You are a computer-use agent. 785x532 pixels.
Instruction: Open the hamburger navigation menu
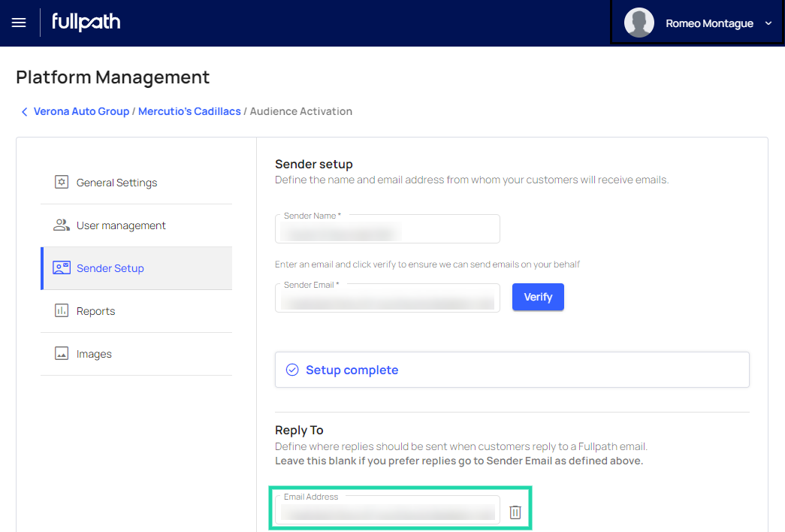19,23
